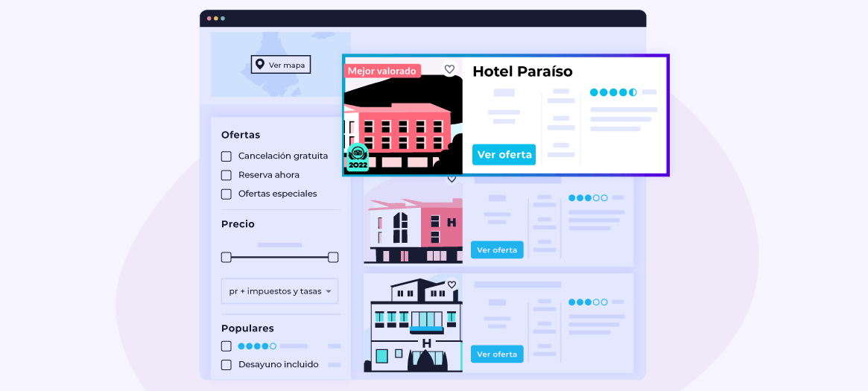Toggle the four-dot rating filter checkbox
Viewport: 868px width, 391px height.
[226, 346]
